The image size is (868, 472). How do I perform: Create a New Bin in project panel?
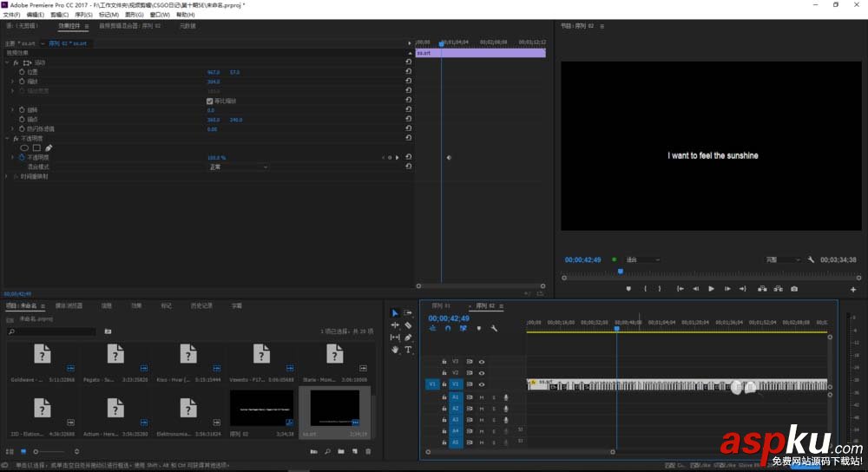(341, 451)
